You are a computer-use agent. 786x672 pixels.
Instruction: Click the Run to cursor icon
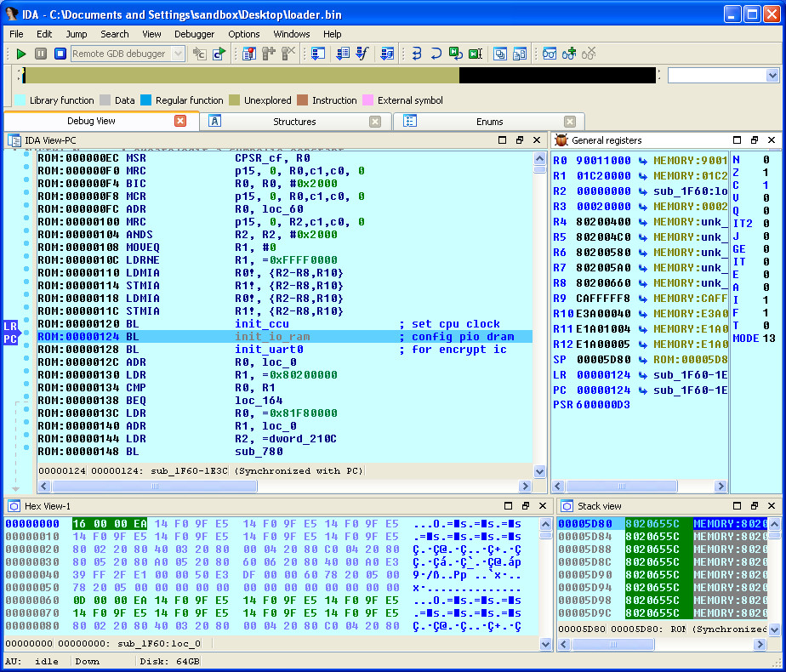tap(476, 54)
